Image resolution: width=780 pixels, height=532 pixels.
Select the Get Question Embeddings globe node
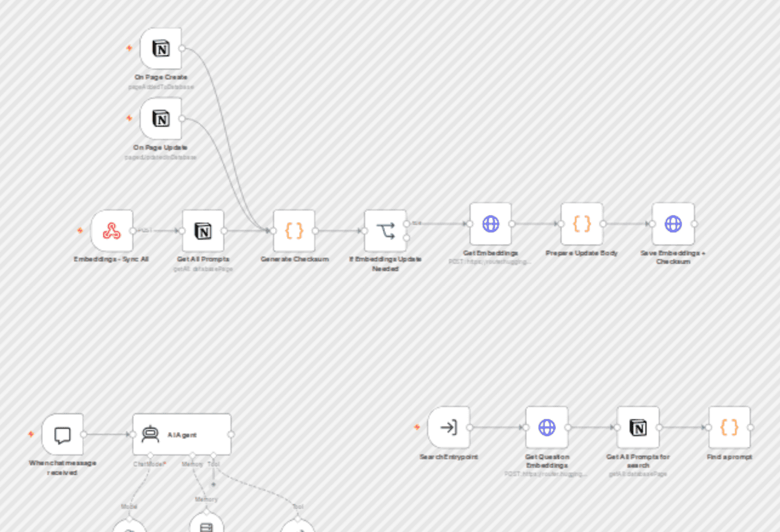coord(547,428)
